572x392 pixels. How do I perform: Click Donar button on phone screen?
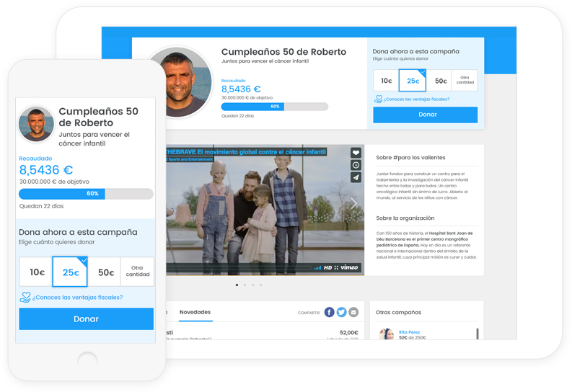[x=86, y=318]
